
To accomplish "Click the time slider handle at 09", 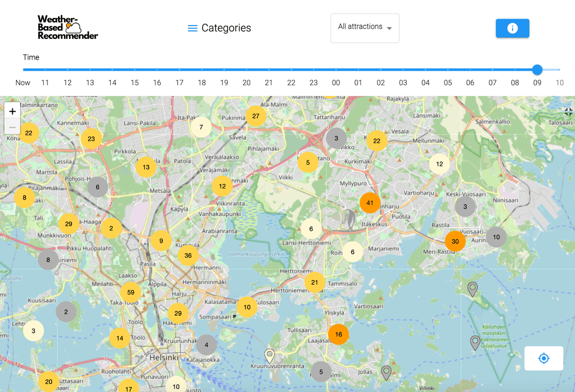I will pyautogui.click(x=537, y=70).
